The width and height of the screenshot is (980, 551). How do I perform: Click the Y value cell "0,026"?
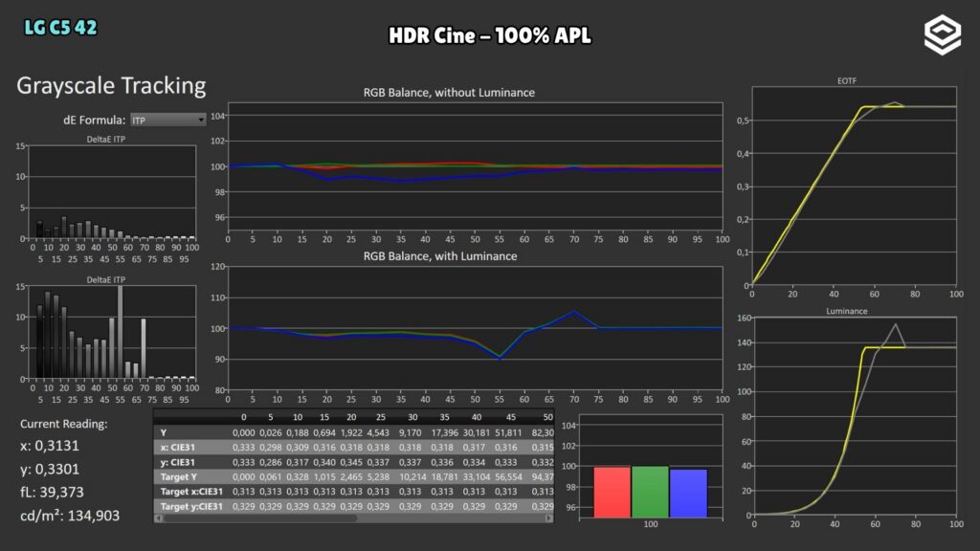coord(271,432)
